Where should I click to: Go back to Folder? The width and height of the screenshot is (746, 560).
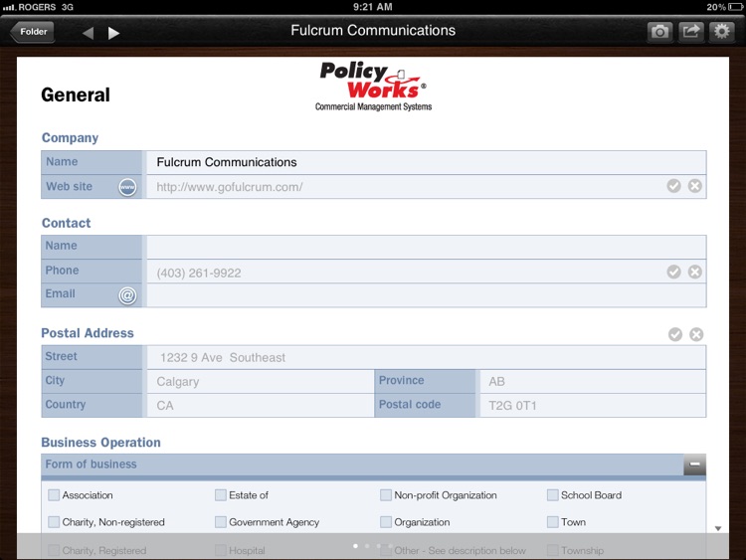[x=32, y=32]
